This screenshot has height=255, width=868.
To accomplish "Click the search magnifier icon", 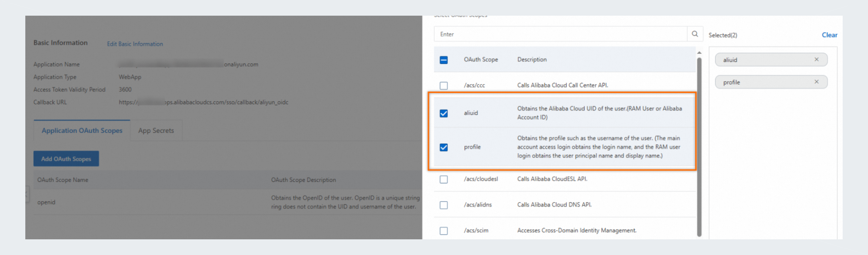I will click(694, 34).
